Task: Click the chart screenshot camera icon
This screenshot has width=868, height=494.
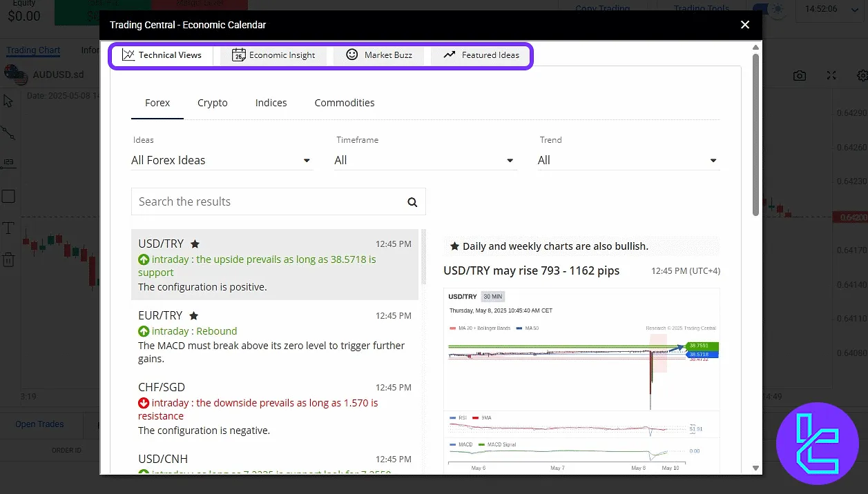Action: click(800, 76)
